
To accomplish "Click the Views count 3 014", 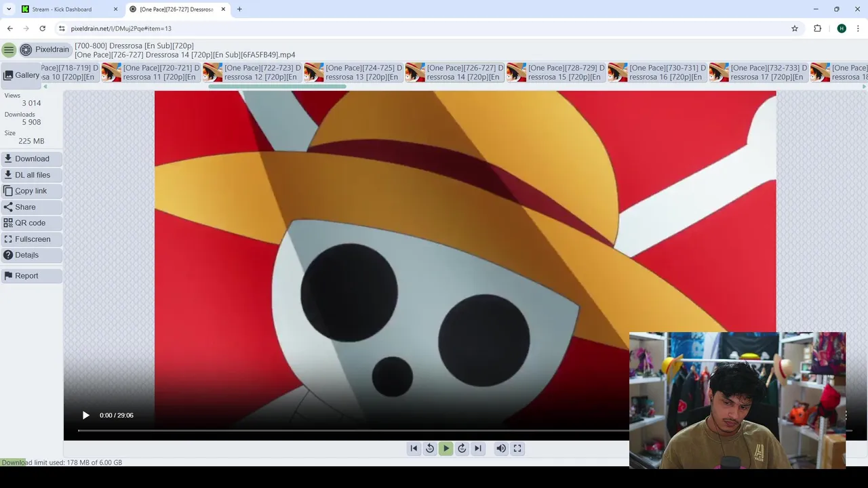I will (31, 103).
